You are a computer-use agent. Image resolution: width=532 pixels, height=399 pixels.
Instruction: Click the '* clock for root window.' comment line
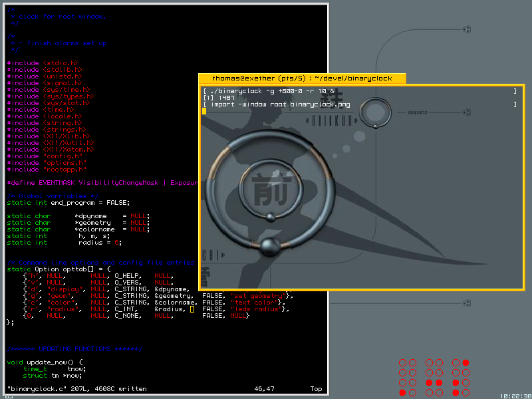[x=58, y=16]
